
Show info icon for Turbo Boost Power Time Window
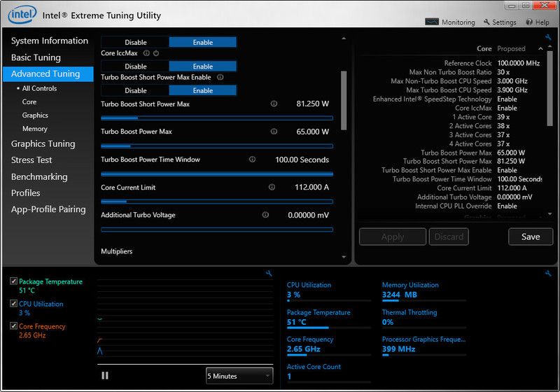[252, 159]
